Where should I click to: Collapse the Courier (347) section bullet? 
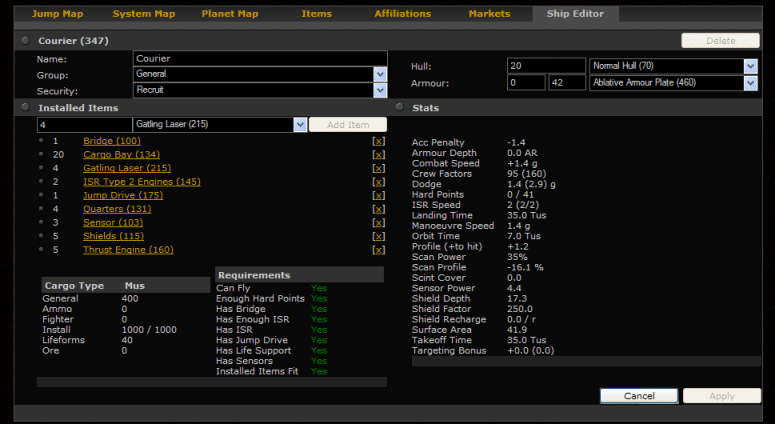(x=25, y=41)
